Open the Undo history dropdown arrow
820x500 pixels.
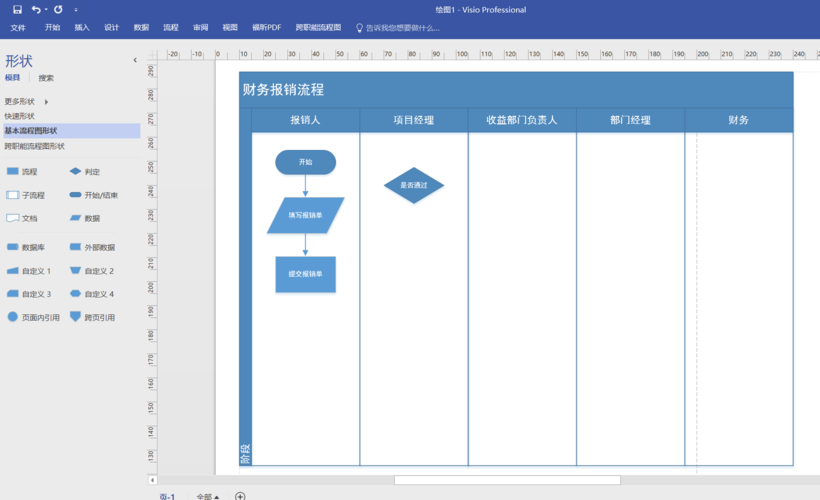coord(46,9)
